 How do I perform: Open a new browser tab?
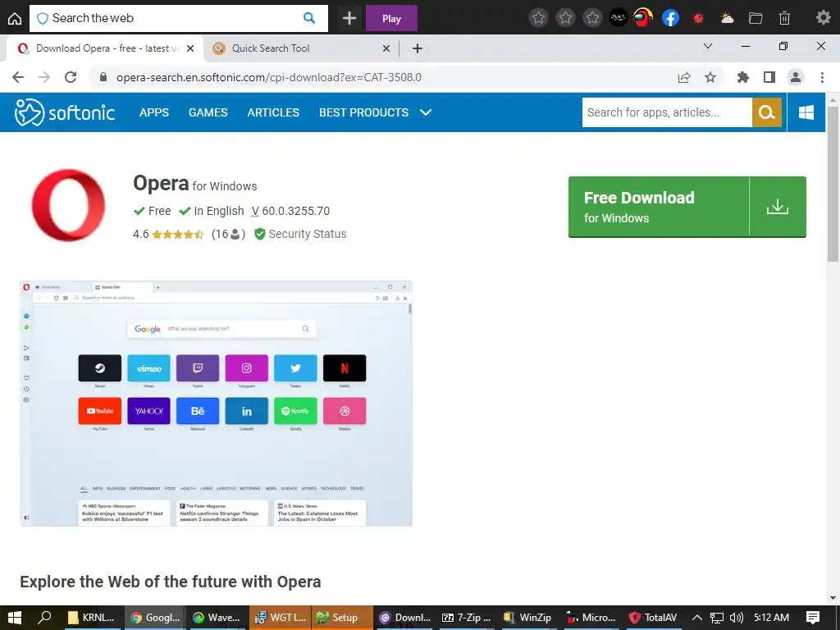[x=418, y=48]
